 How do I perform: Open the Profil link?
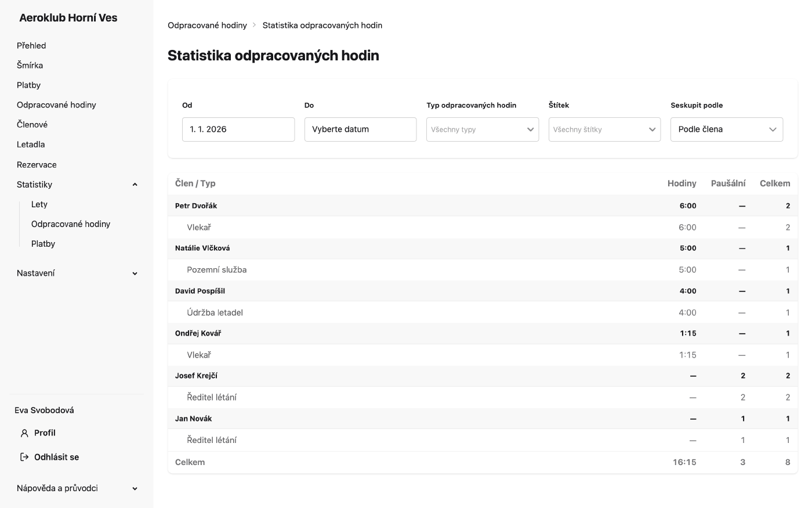coord(45,433)
